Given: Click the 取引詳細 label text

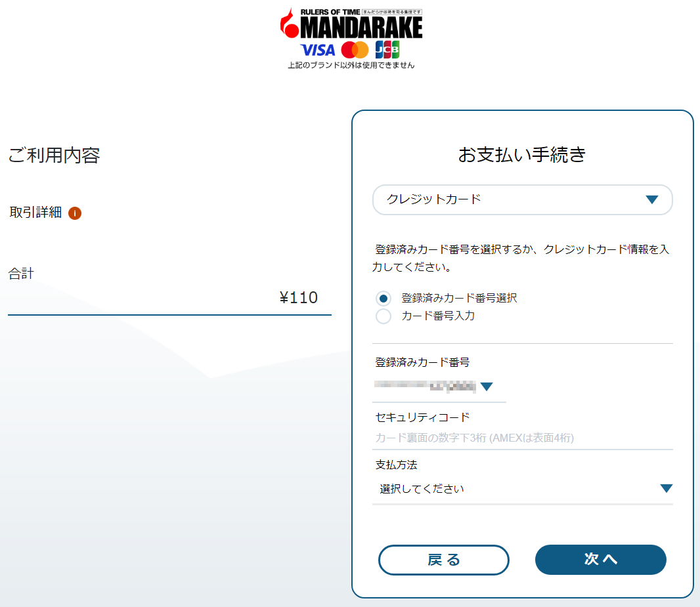Looking at the screenshot, I should (x=35, y=213).
